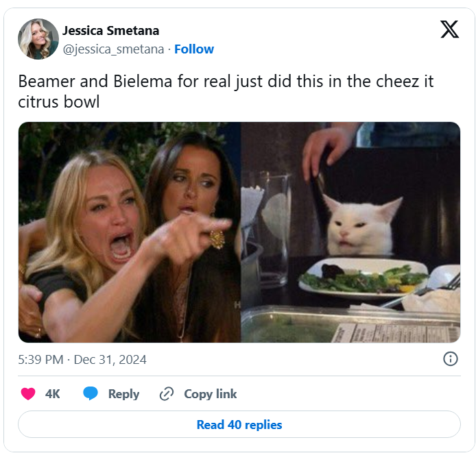Open the Read 40 replies button
This screenshot has height=453, width=476.
239,425
